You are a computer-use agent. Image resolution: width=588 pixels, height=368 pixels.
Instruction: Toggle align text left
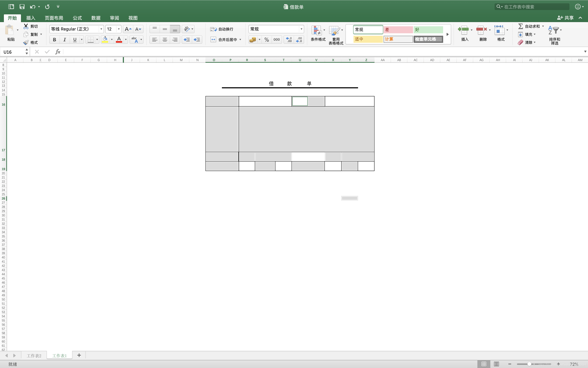click(x=155, y=39)
